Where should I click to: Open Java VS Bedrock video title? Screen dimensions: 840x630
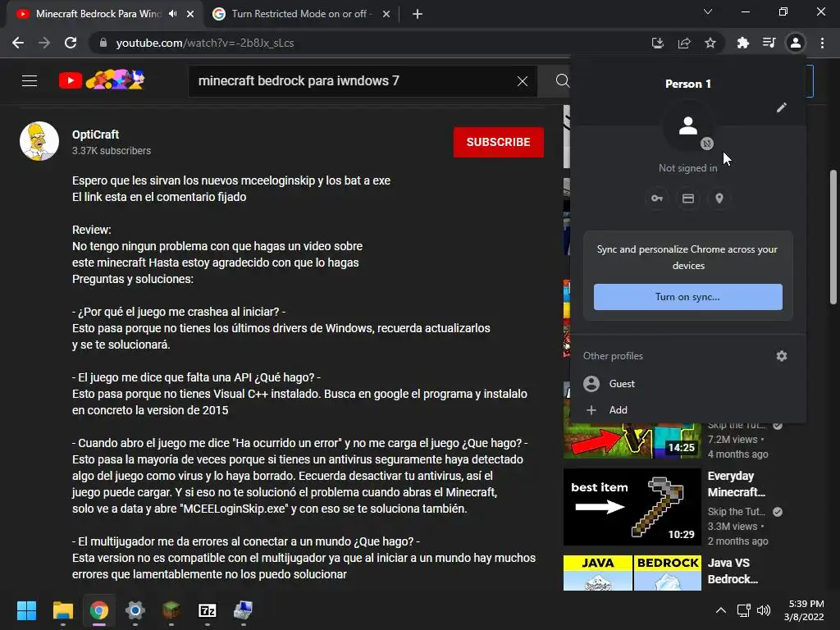(x=733, y=571)
